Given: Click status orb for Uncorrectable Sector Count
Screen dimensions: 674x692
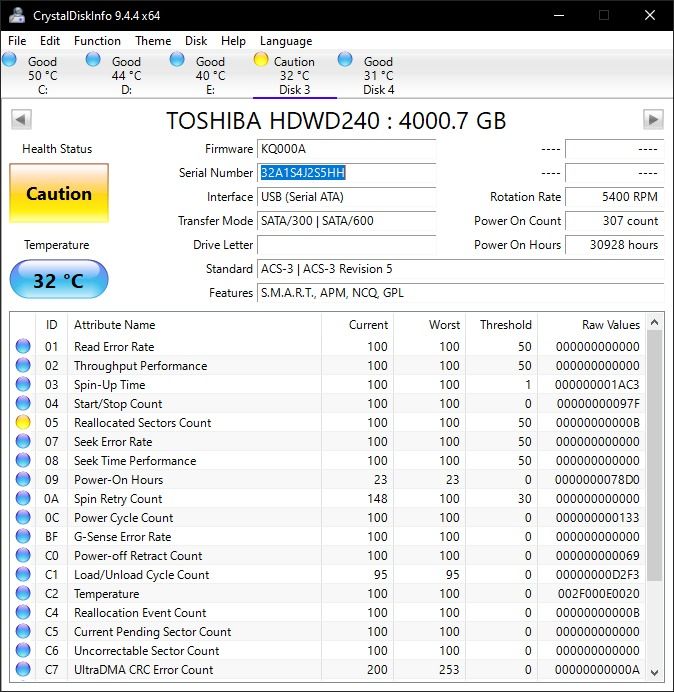Looking at the screenshot, I should click(23, 650).
